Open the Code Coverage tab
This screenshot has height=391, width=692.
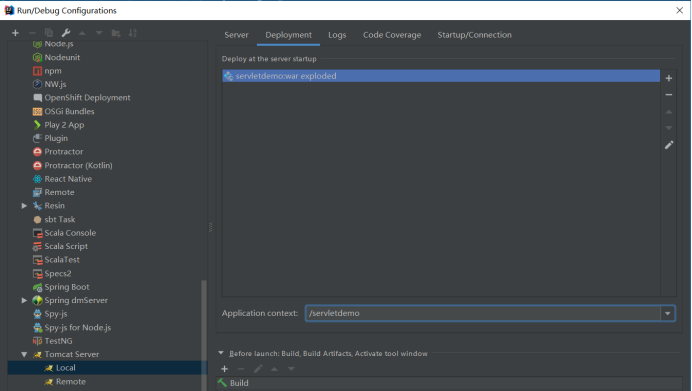point(392,35)
